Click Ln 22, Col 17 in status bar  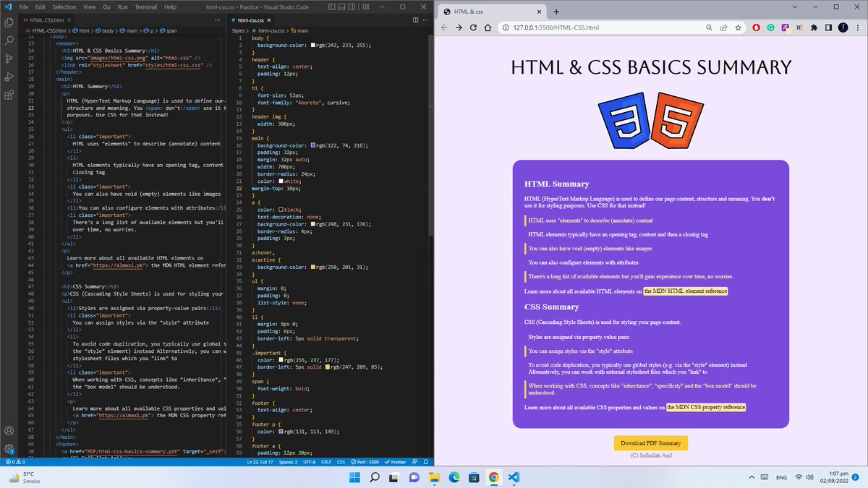coord(261,461)
